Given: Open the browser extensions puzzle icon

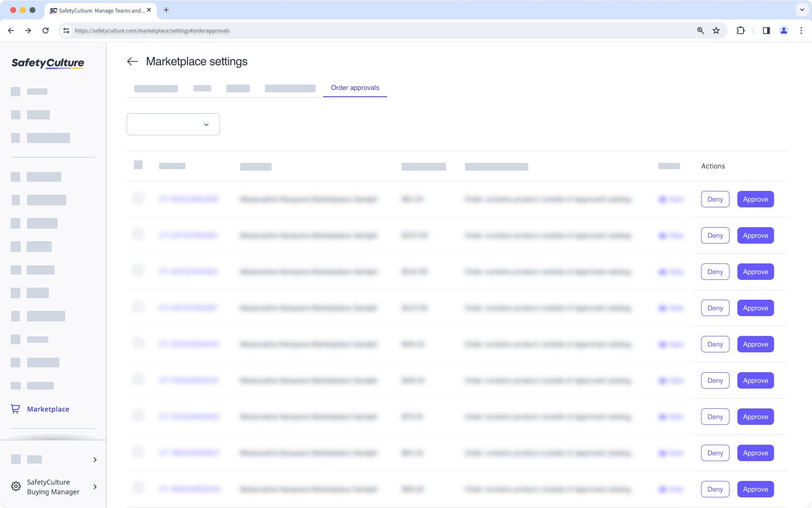Looking at the screenshot, I should [741, 30].
